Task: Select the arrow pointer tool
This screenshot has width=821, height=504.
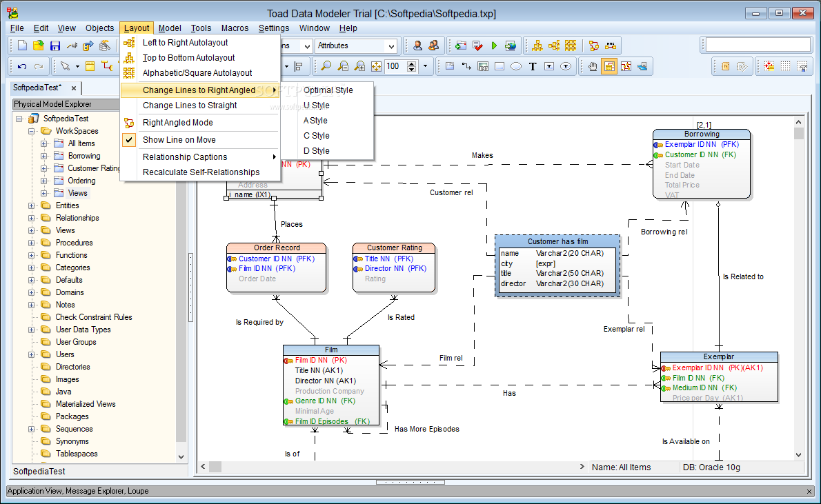Action: pos(65,66)
